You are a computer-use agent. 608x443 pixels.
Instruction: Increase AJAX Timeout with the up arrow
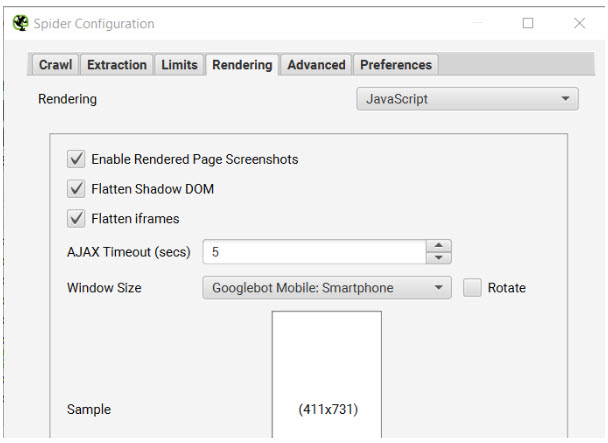tap(439, 246)
